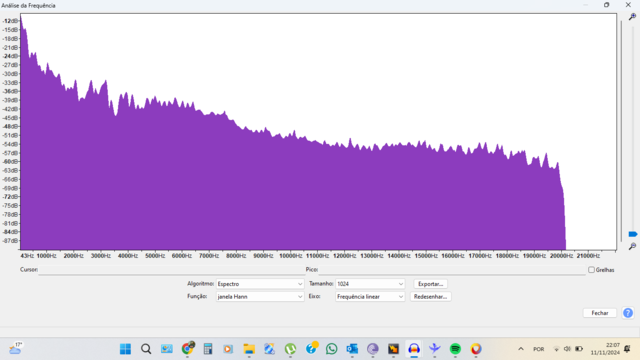Viewport: 640px width, 360px height.
Task: Click the Análise da Frequência window title
Action: [28, 5]
